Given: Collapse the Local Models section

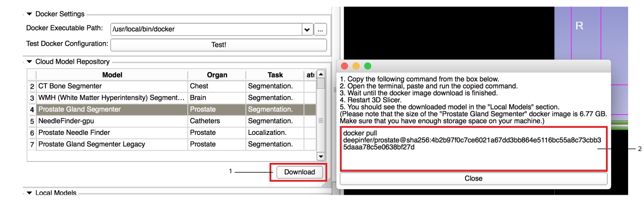Looking at the screenshot, I should coord(30,193).
